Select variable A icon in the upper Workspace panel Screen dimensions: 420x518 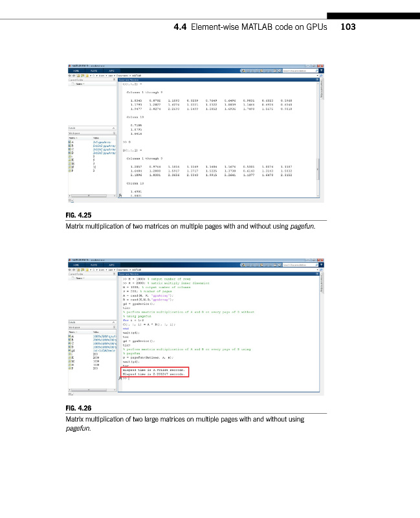(x=70, y=142)
